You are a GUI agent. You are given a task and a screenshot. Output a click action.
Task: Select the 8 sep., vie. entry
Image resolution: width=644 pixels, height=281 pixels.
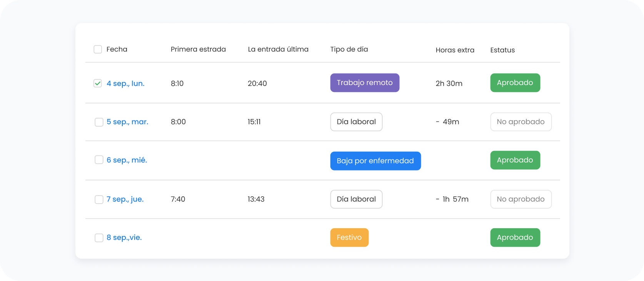tap(124, 238)
